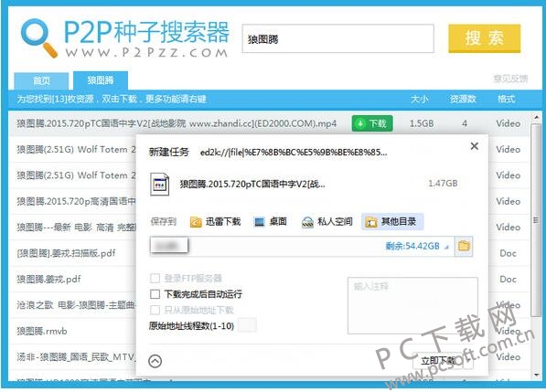This screenshot has width=546, height=392.
Task: Switch to the home page tab
Action: coord(41,80)
